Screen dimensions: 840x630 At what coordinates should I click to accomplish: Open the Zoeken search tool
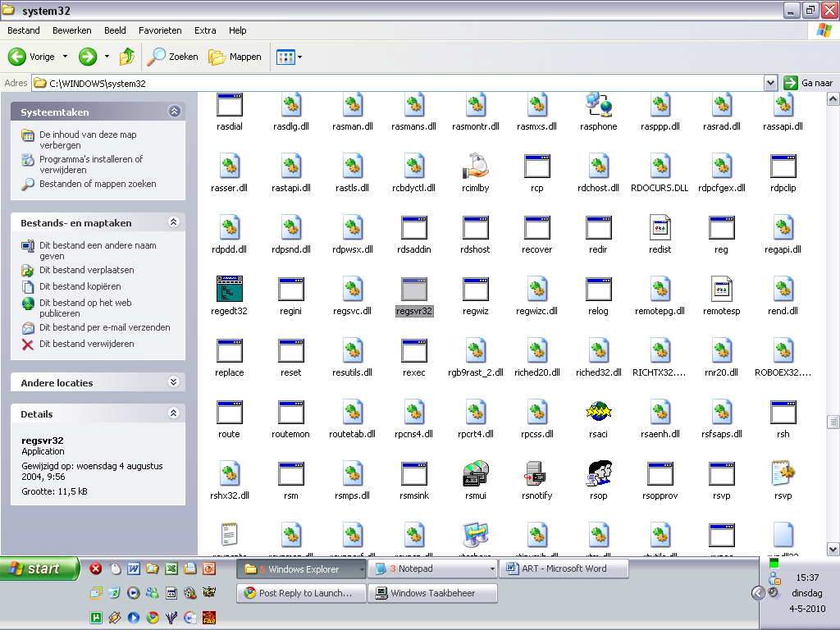pyautogui.click(x=173, y=57)
